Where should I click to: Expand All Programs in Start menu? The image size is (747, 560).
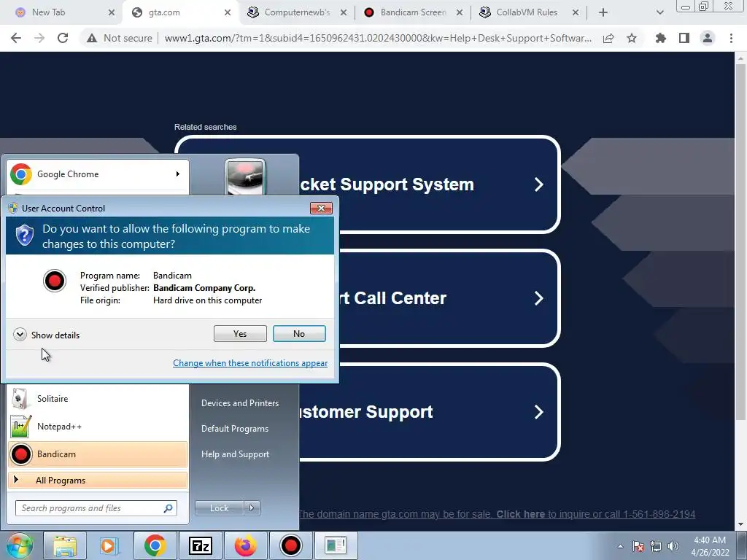(x=98, y=480)
